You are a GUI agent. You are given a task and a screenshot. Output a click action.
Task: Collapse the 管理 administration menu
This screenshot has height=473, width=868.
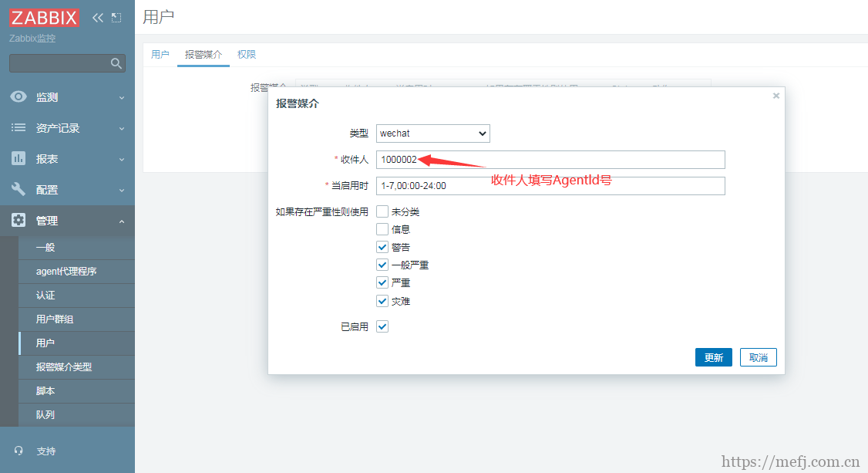[x=121, y=221]
